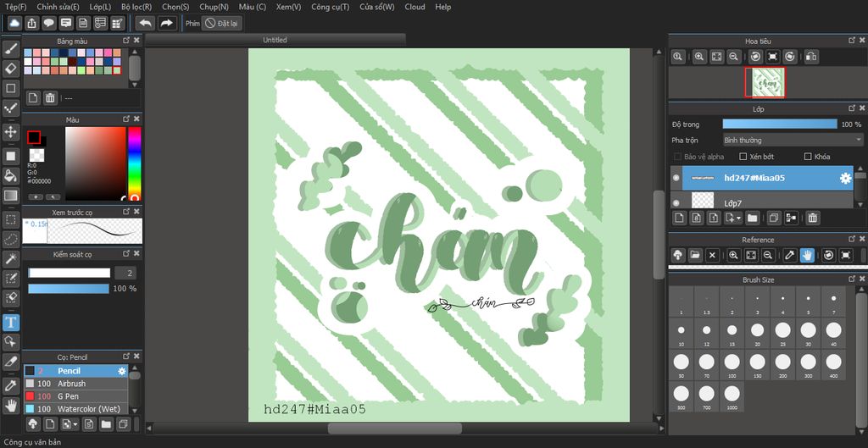The image size is (868, 448).
Task: Select the Lasso selection tool
Action: point(10,239)
